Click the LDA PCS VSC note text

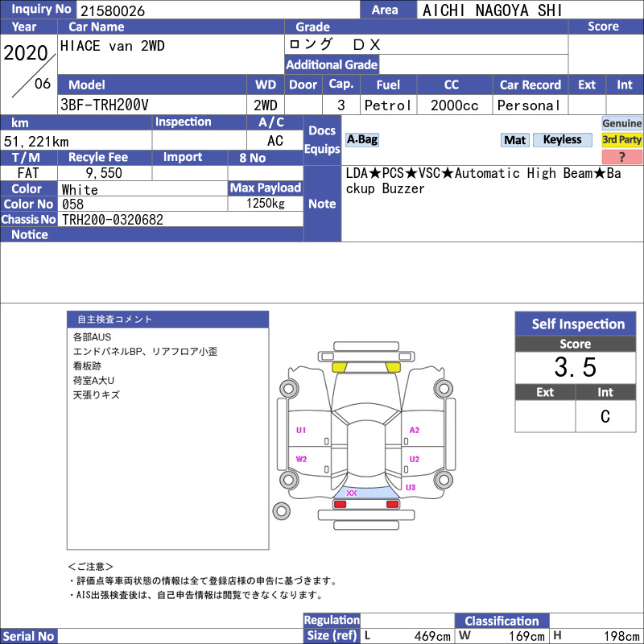(x=483, y=180)
